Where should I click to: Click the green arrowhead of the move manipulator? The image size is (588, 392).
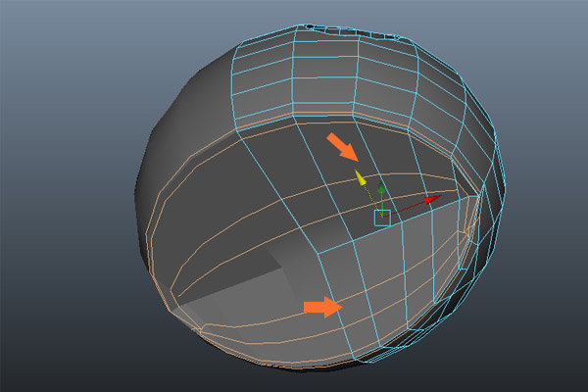pos(381,188)
